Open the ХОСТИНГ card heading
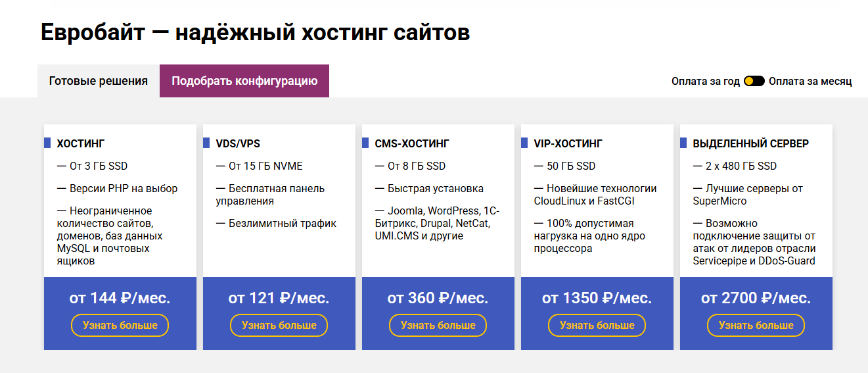 pos(81,143)
